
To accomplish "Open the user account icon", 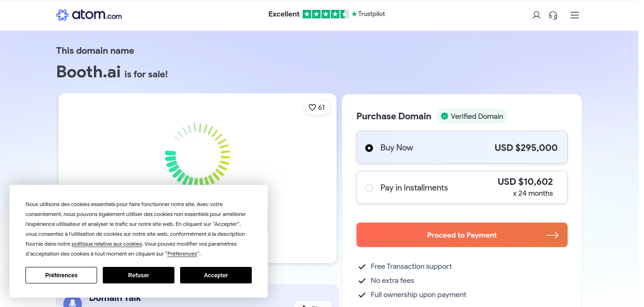I will tap(536, 15).
